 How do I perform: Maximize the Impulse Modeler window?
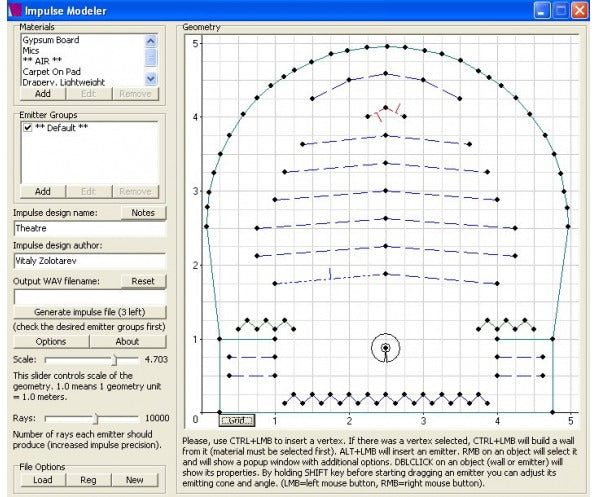click(x=561, y=10)
